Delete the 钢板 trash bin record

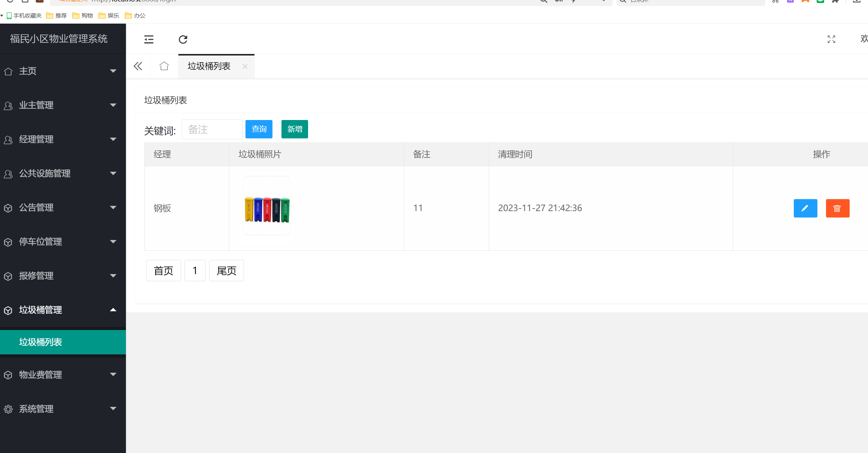pos(838,208)
